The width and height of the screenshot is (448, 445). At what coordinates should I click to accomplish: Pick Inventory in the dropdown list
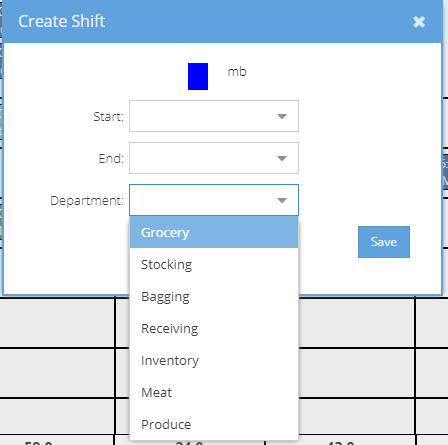click(214, 360)
